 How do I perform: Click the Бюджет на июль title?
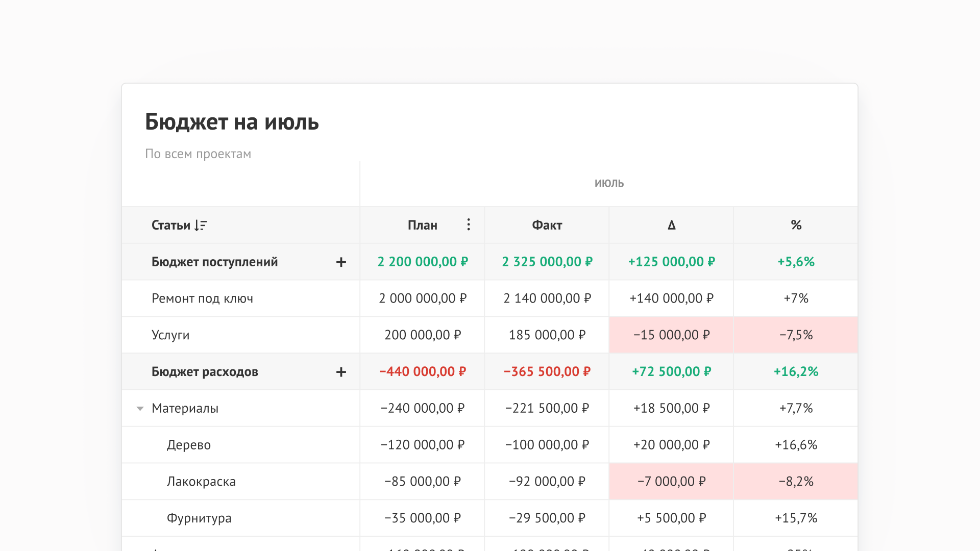click(x=232, y=122)
